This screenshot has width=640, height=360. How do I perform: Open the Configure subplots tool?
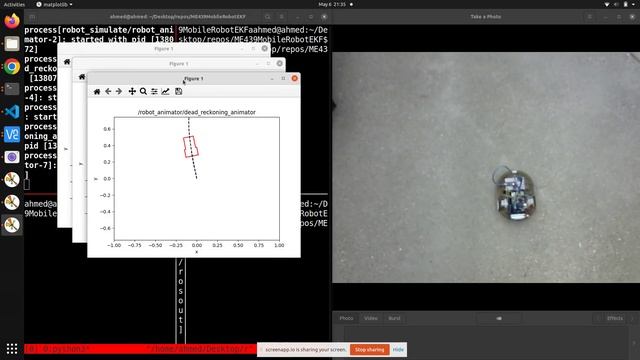[x=154, y=91]
